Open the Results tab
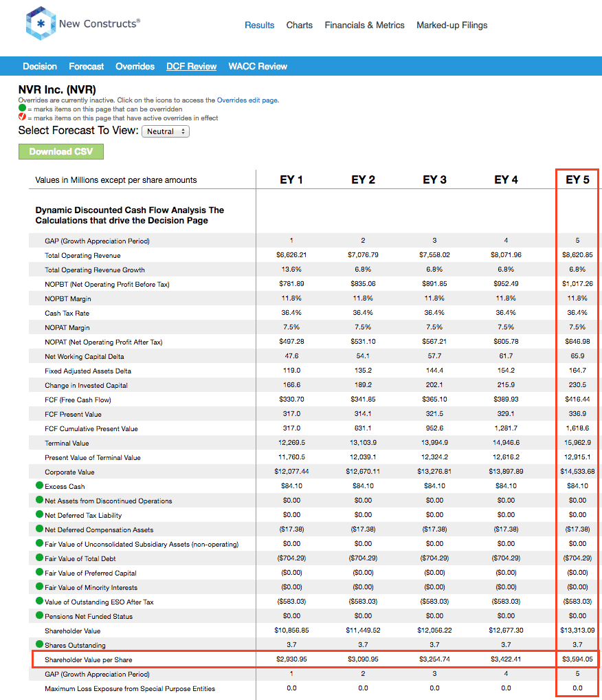The width and height of the screenshot is (602, 700). pos(259,25)
